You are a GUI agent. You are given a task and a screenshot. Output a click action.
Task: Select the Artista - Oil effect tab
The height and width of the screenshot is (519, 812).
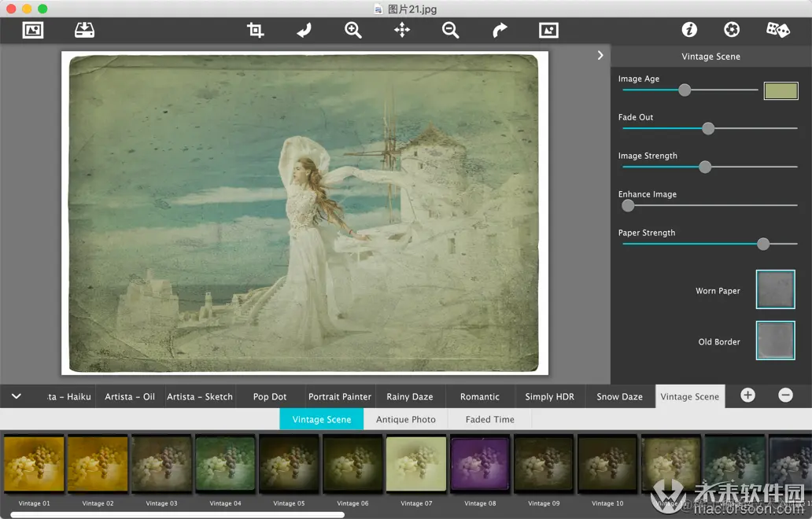tap(130, 397)
